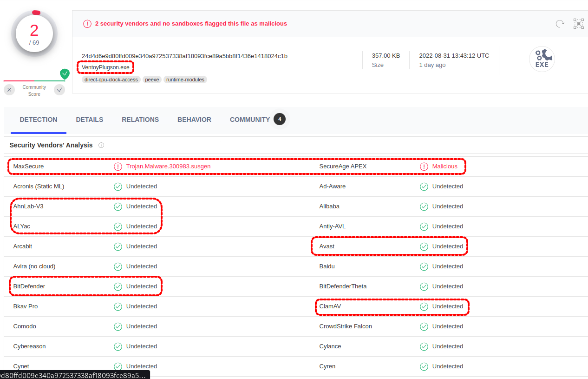The image size is (588, 379).
Task: Click Bkav Pro green check icon
Action: click(118, 306)
